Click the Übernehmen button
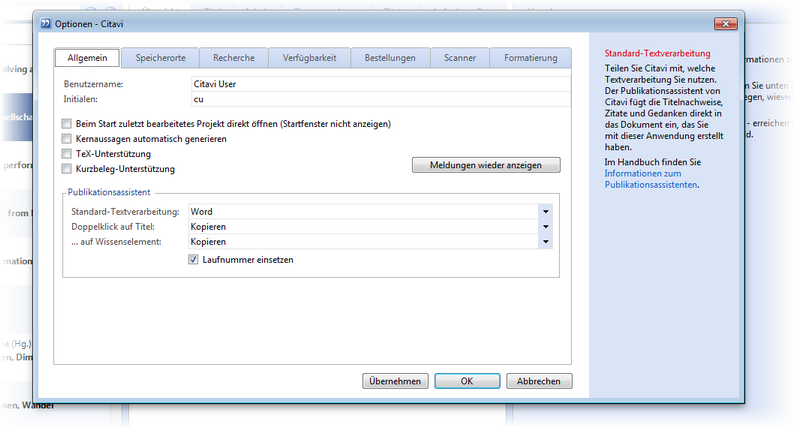 [x=395, y=381]
